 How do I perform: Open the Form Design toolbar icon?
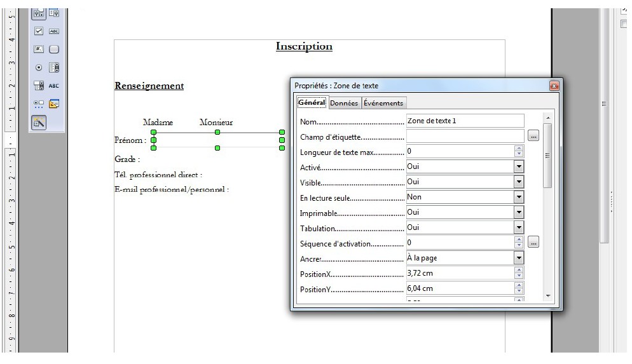54,104
